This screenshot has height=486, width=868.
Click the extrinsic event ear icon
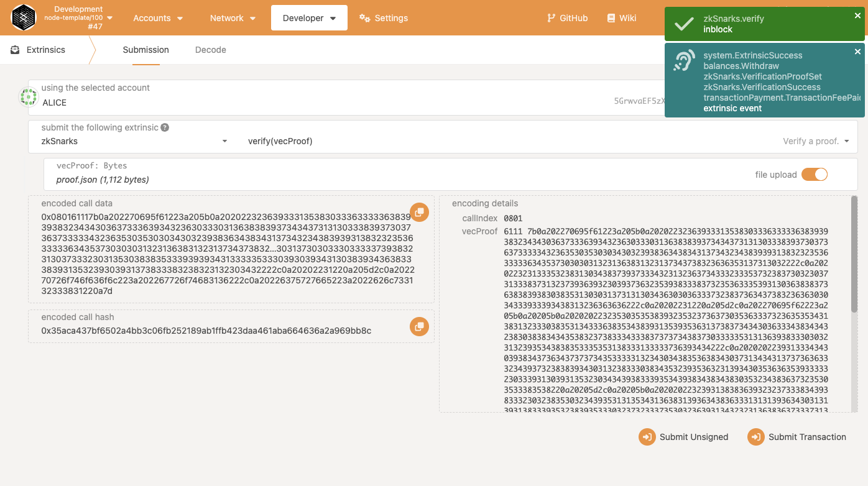pos(684,60)
